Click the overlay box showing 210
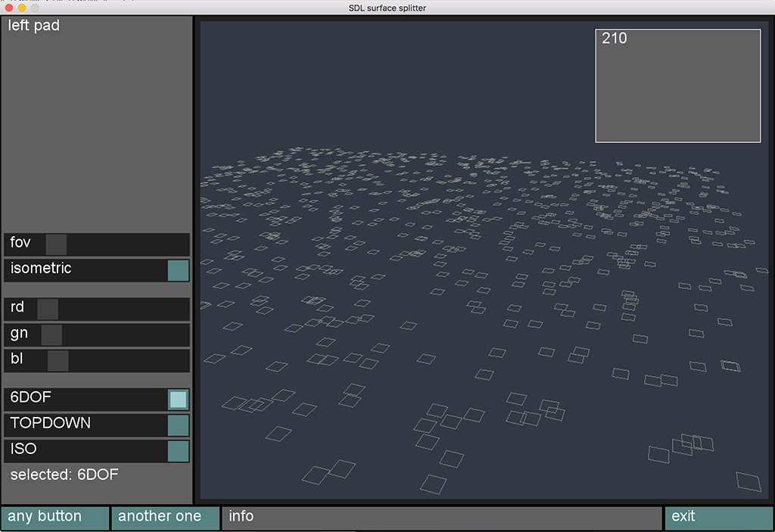The height and width of the screenshot is (532, 775). (x=677, y=86)
